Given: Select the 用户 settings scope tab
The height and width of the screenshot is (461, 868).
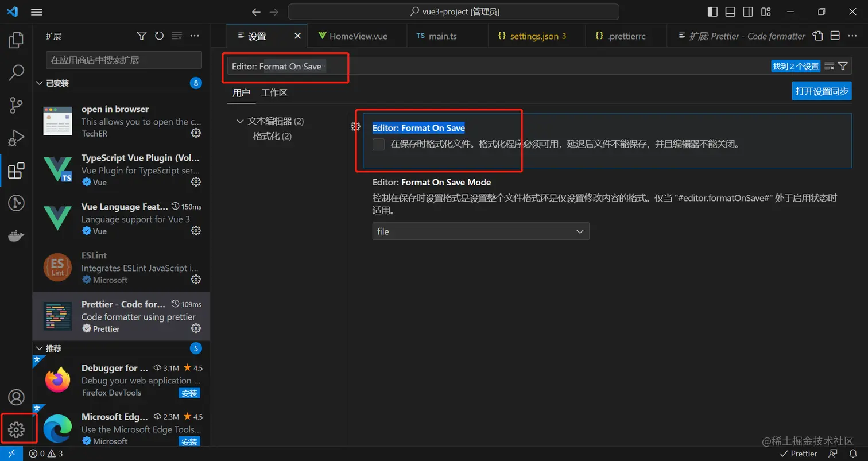Looking at the screenshot, I should [x=241, y=92].
